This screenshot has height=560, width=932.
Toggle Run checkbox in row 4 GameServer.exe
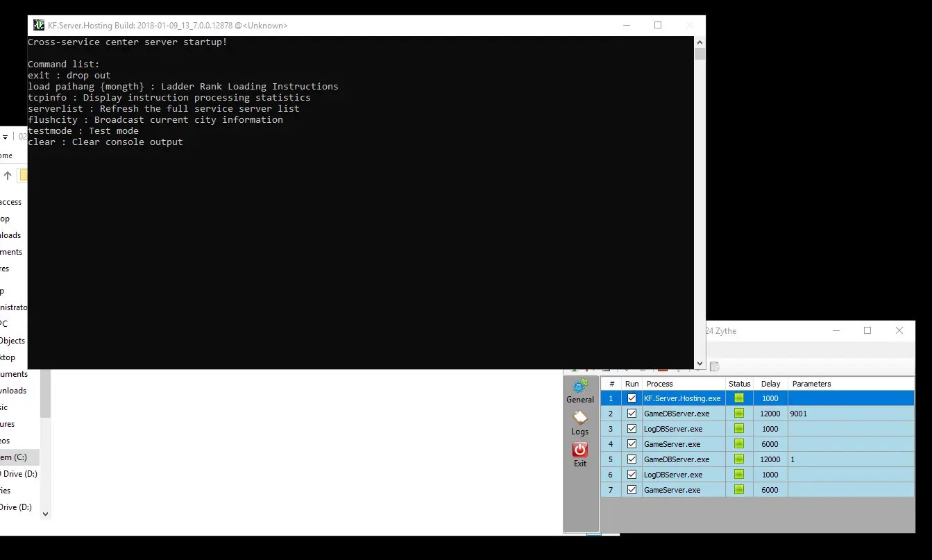[632, 444]
